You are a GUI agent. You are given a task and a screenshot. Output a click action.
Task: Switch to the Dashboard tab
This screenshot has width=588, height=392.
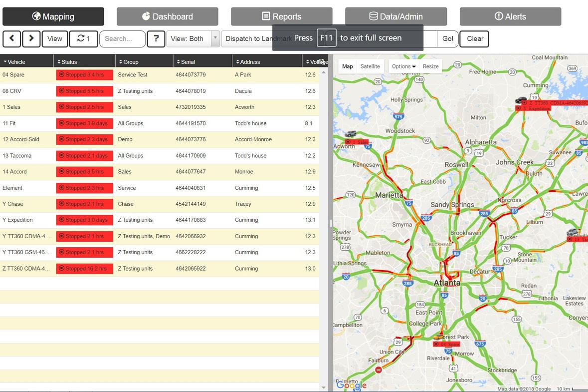[167, 16]
